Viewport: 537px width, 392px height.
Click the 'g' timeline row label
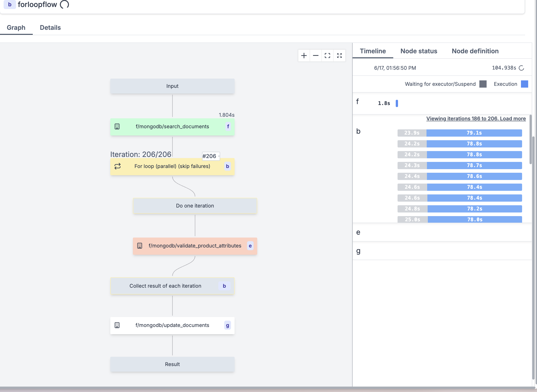tap(358, 251)
